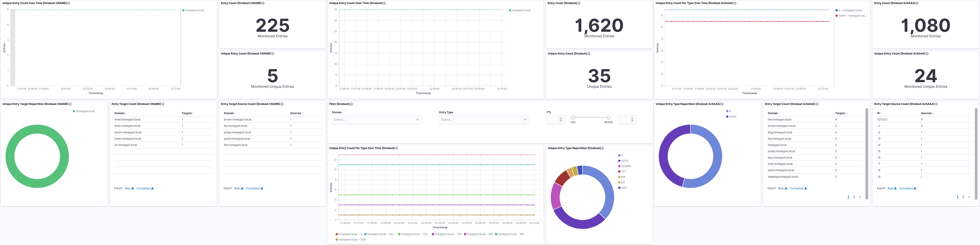
Task: Click TTL slider maximum handle at 86400
Action: pos(608,117)
